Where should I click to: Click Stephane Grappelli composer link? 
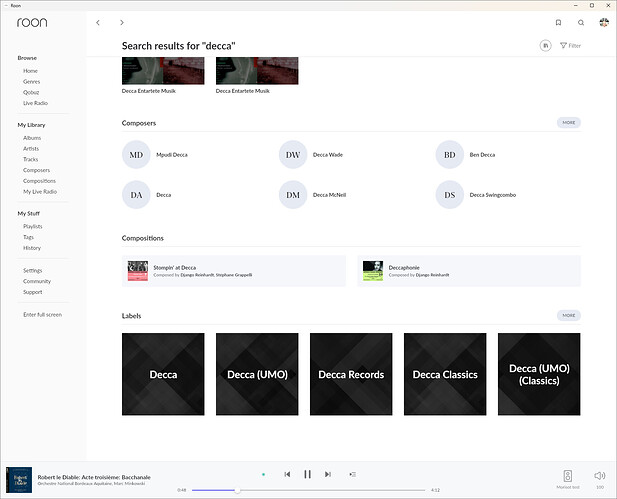pyautogui.click(x=234, y=275)
